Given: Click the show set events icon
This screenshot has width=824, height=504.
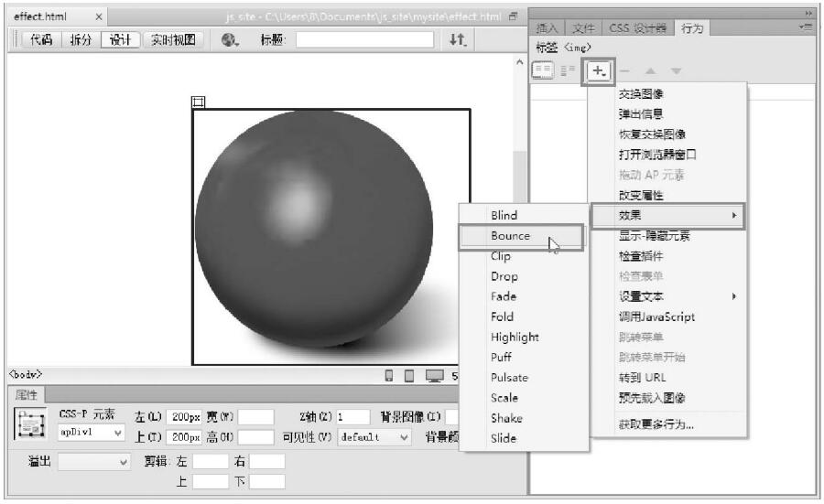Looking at the screenshot, I should click(546, 70).
